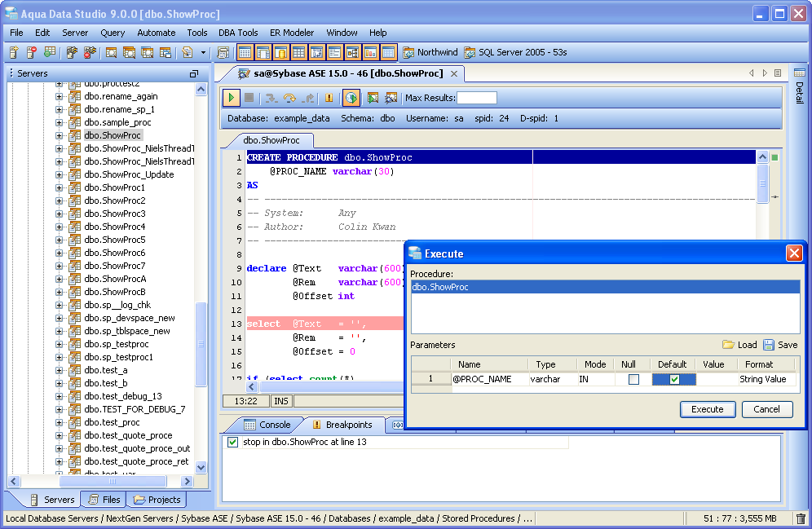
Task: Expand the dbo.ShowProc tree node
Action: coord(60,135)
